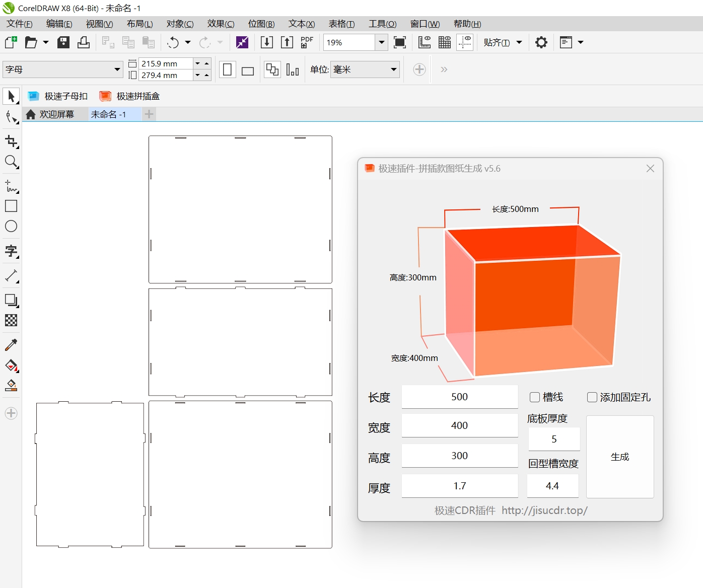Open the 对象 menu
The image size is (703, 588).
pos(180,24)
